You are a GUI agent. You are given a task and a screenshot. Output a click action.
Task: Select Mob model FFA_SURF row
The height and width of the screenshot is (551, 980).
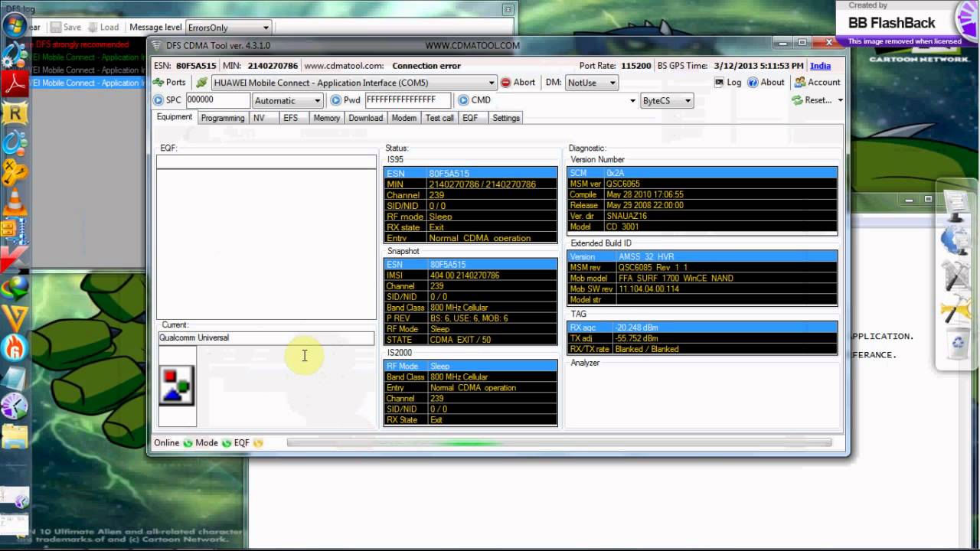(702, 279)
